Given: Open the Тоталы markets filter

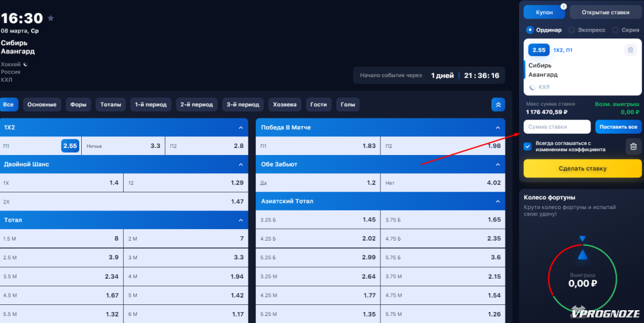Looking at the screenshot, I should click(x=111, y=105).
